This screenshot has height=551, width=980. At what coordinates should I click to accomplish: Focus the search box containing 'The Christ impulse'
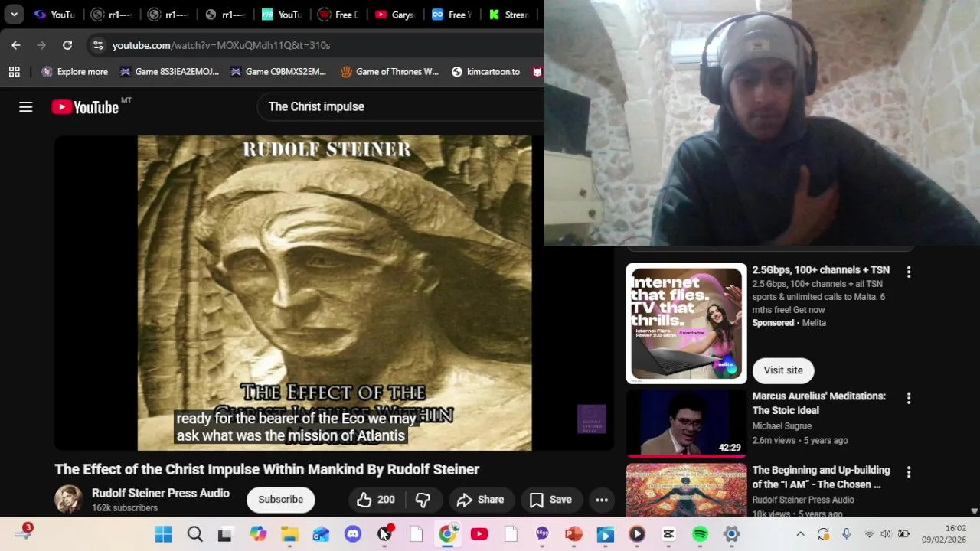[398, 106]
